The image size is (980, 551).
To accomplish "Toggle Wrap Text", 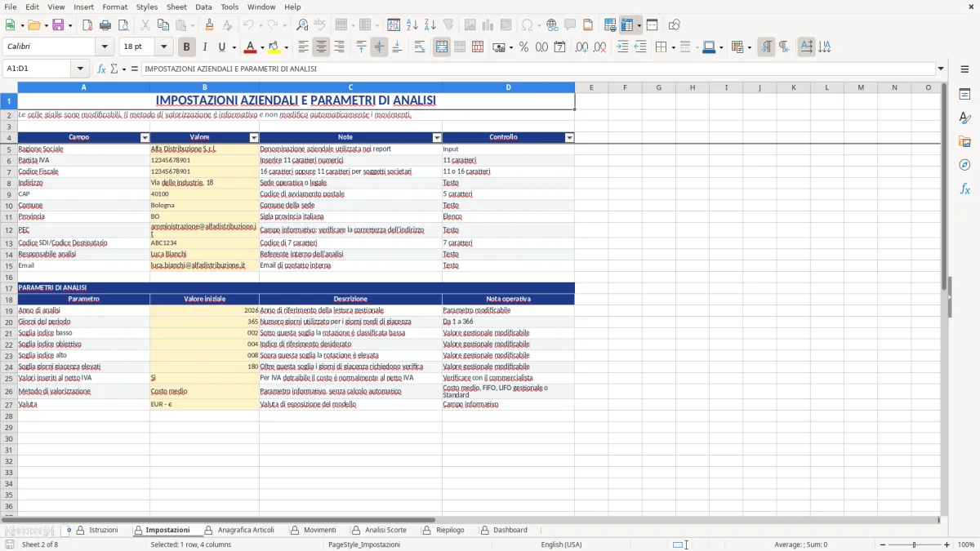I will click(419, 47).
